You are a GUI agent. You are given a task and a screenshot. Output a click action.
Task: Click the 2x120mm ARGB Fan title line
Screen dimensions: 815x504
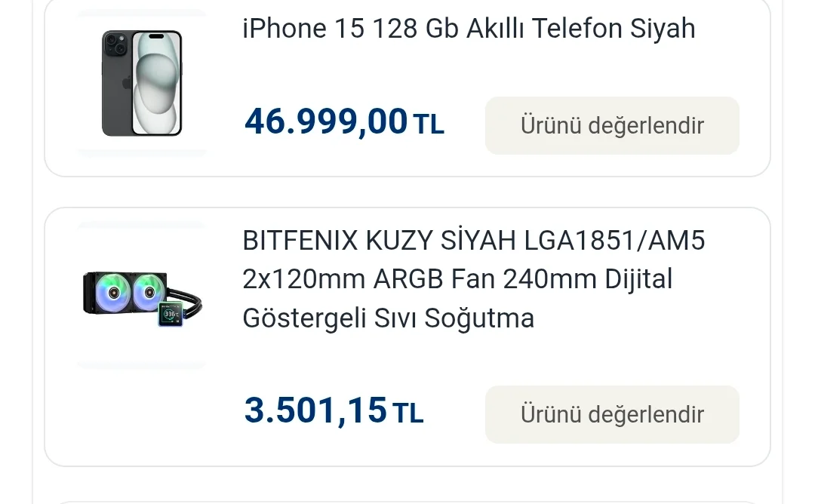coord(457,279)
